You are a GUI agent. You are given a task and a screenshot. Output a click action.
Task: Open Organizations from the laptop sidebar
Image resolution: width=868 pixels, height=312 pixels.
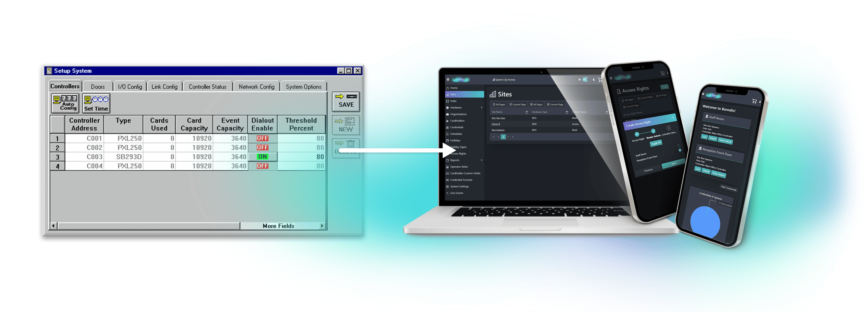(464, 114)
